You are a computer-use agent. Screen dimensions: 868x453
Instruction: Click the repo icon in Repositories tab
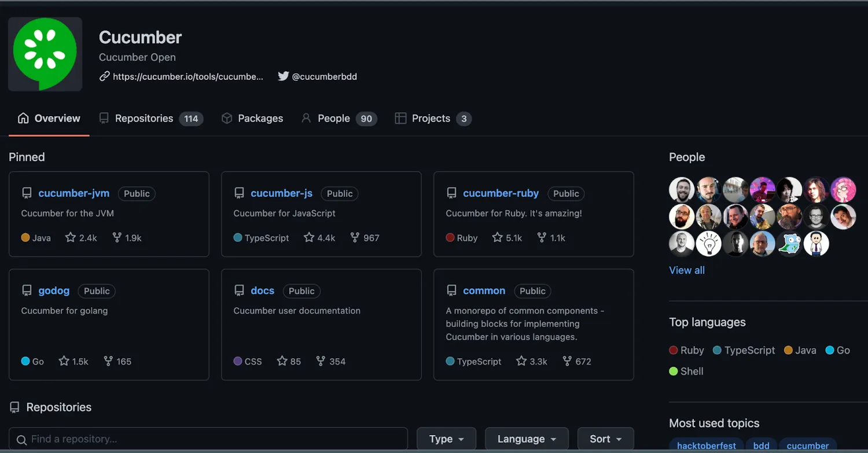coord(104,119)
